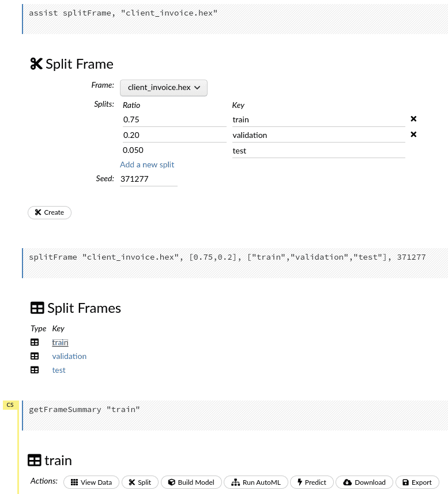Edit the test key name field
The height and width of the screenshot is (494, 448).
tap(318, 151)
